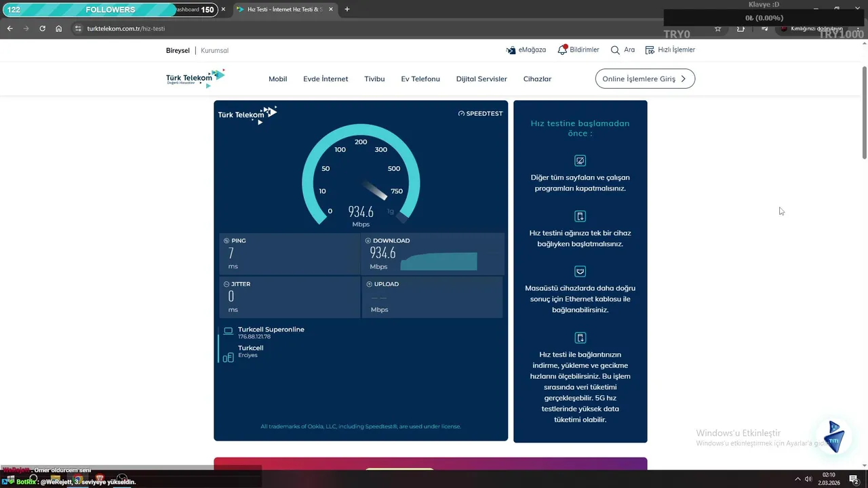Select the Hız Testi browser tab
868x488 pixels.
285,9
